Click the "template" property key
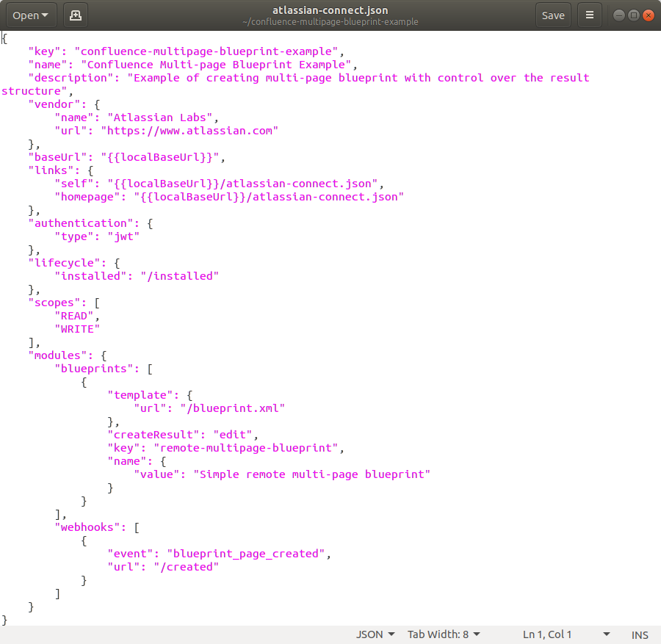 [140, 395]
